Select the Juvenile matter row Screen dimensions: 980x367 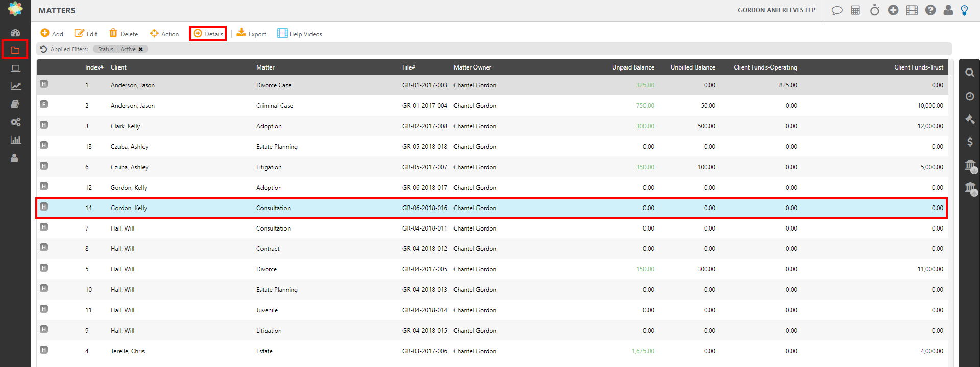click(x=492, y=310)
